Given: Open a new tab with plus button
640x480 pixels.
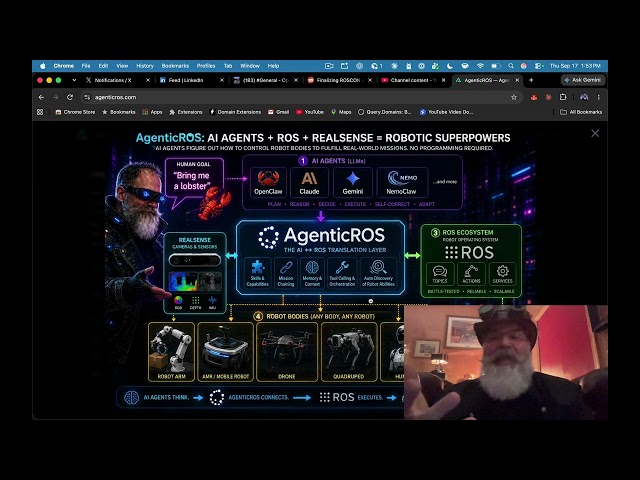Looking at the screenshot, I should point(531,80).
